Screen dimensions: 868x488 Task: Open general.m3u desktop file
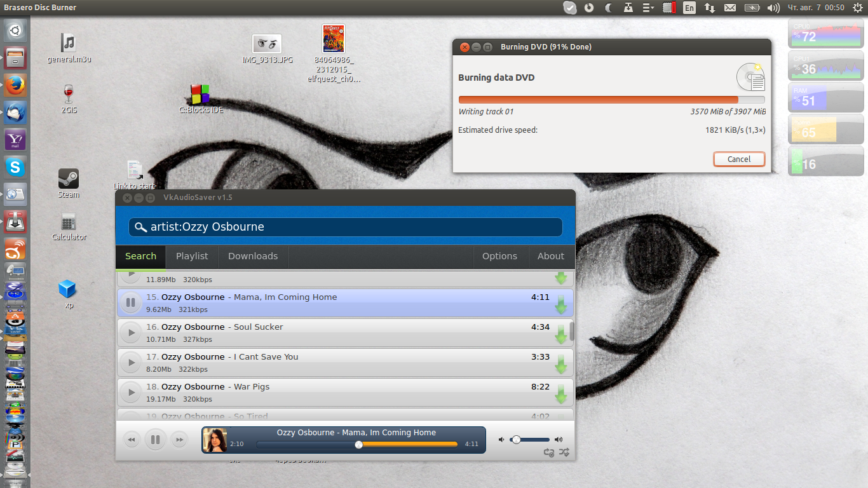[x=69, y=48]
